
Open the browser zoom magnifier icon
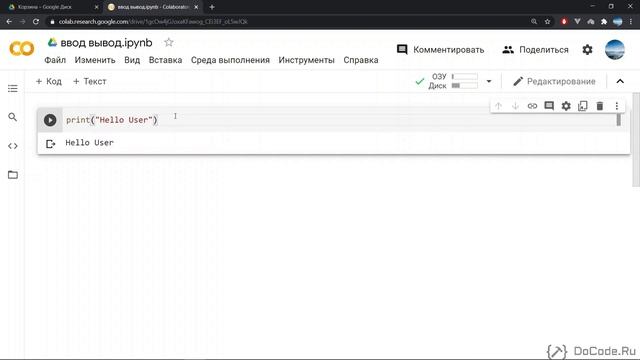coord(534,22)
